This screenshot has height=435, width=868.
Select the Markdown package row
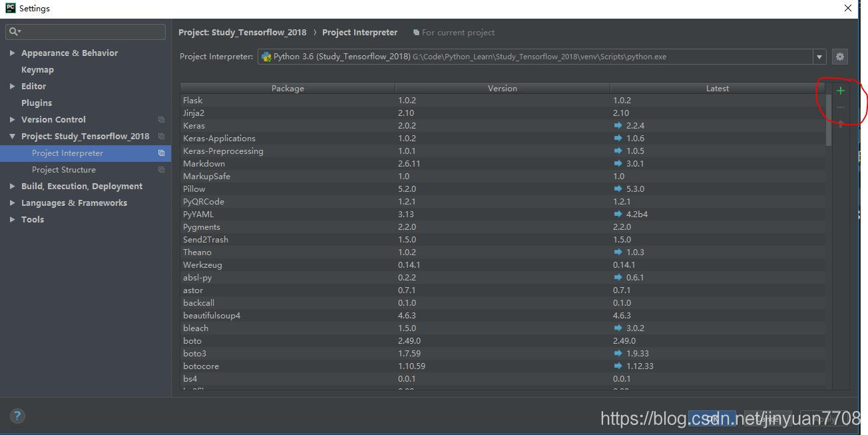[x=503, y=164]
